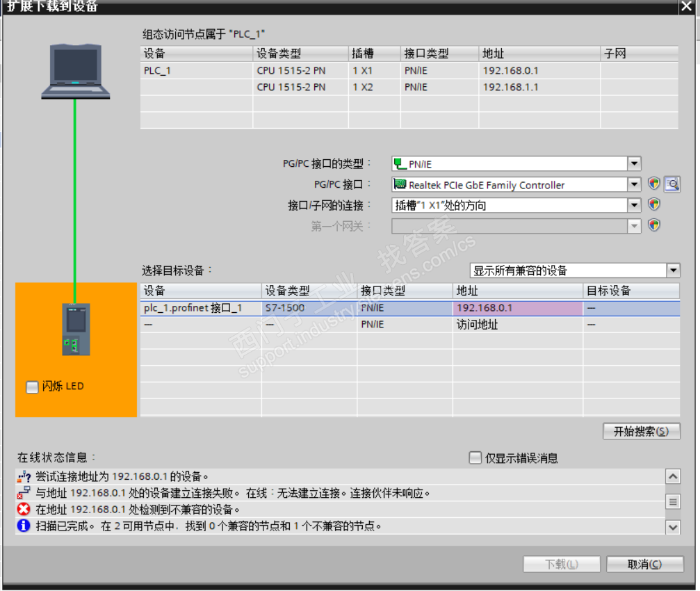Select the plc_1.profinet 接口_1 row
This screenshot has height=591, width=700.
[410, 308]
